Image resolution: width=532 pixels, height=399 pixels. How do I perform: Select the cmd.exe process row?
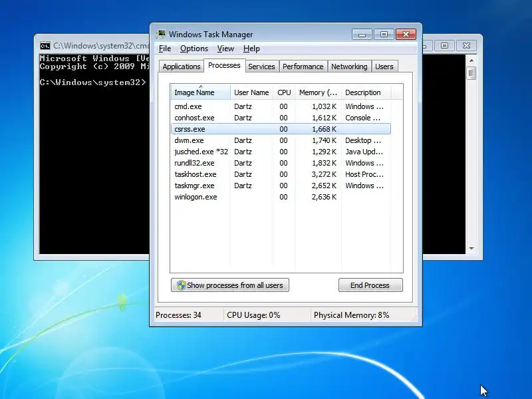281,106
